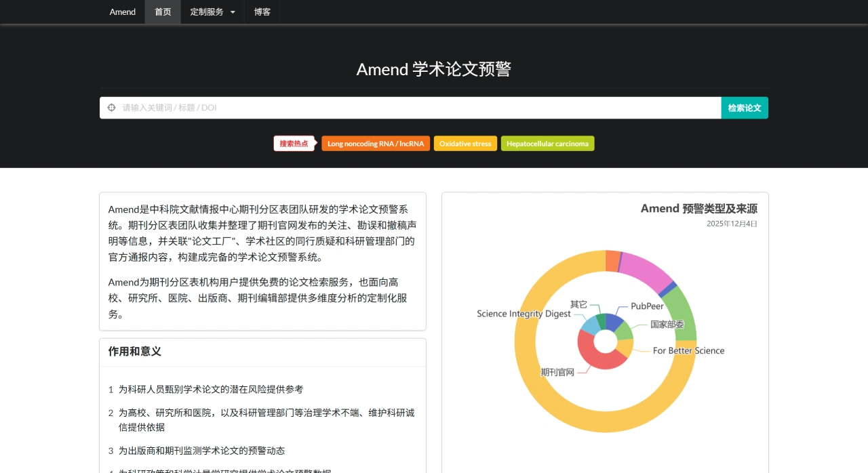Open the 博客 page from navbar

[262, 12]
